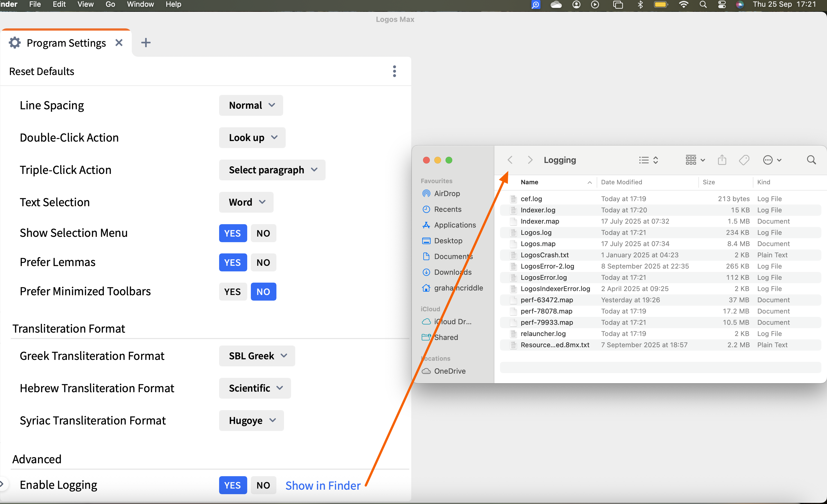Open Downloads in Finder sidebar
The width and height of the screenshot is (827, 504).
447,272
